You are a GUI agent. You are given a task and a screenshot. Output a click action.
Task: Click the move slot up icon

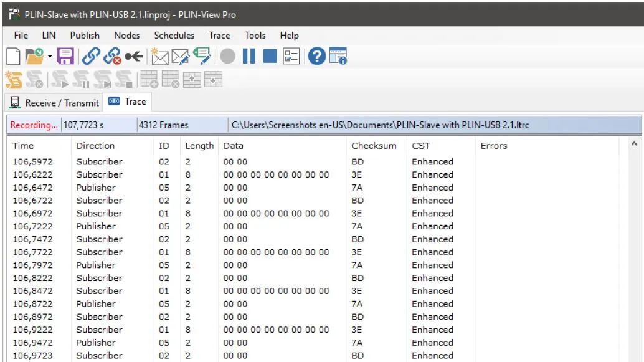click(192, 80)
